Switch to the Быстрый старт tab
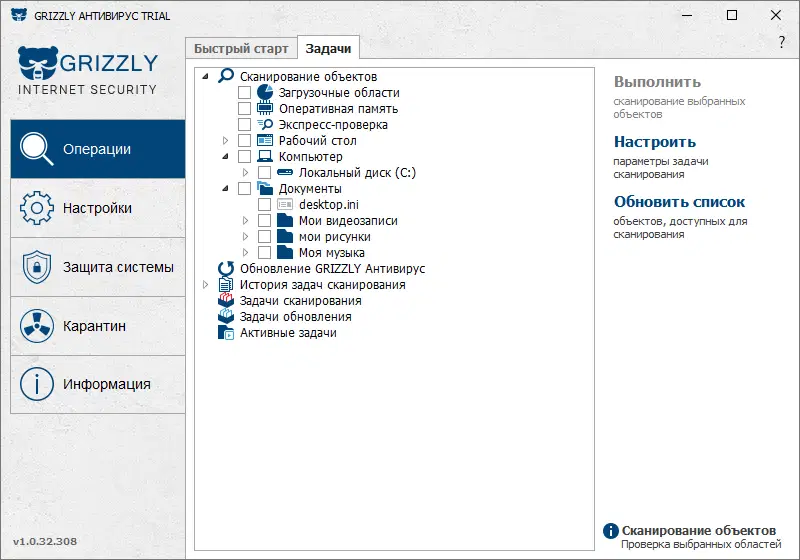 [x=241, y=48]
